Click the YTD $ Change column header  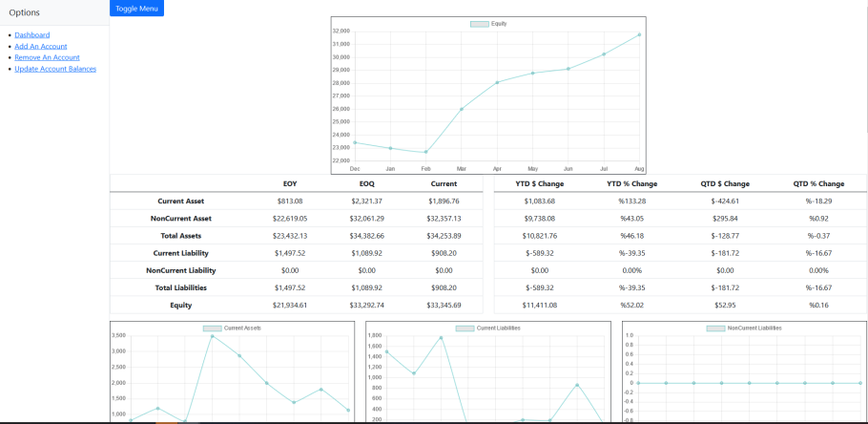[539, 184]
